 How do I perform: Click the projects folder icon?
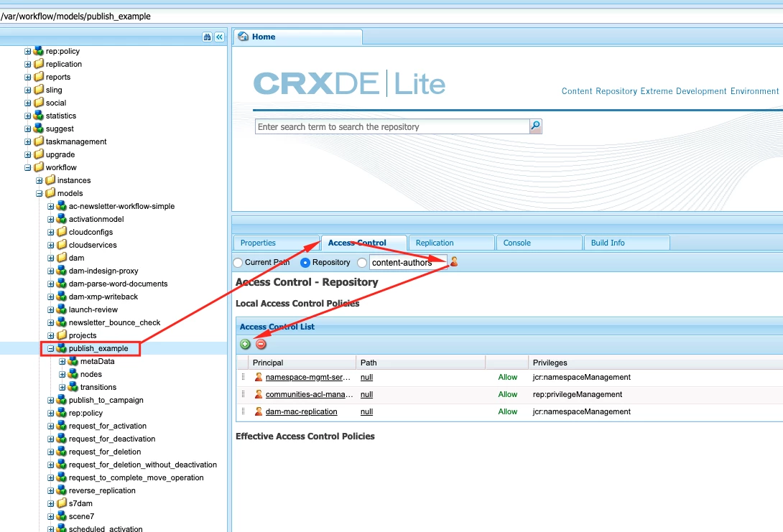[62, 335]
